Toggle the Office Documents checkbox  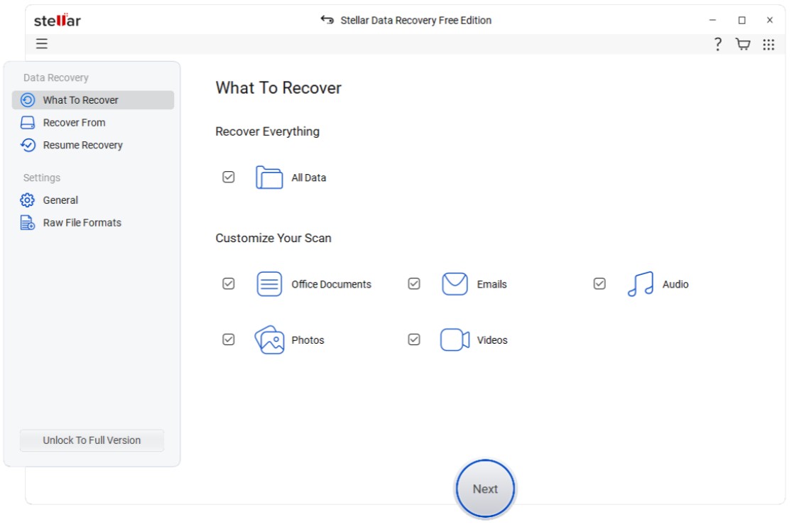229,283
